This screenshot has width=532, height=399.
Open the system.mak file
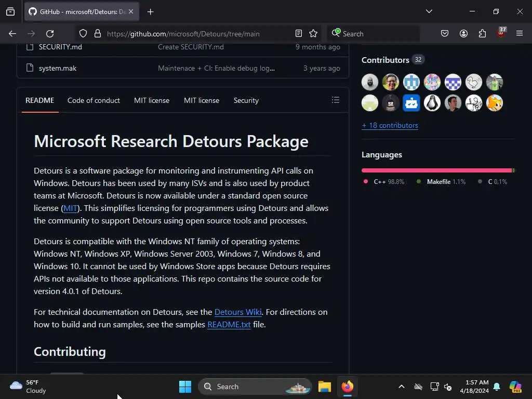58,68
